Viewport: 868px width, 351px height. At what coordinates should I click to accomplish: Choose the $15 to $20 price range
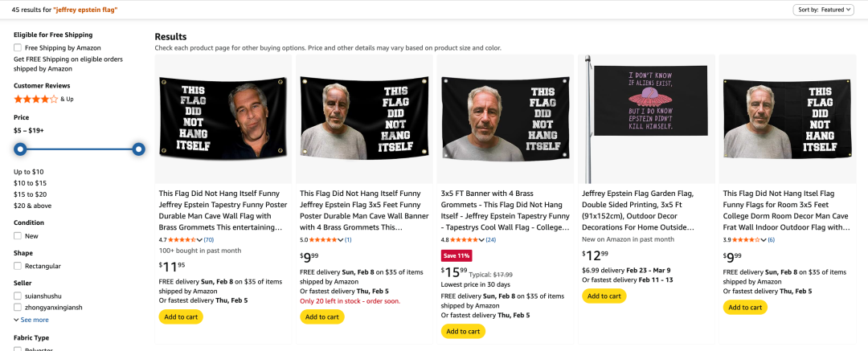pos(30,194)
